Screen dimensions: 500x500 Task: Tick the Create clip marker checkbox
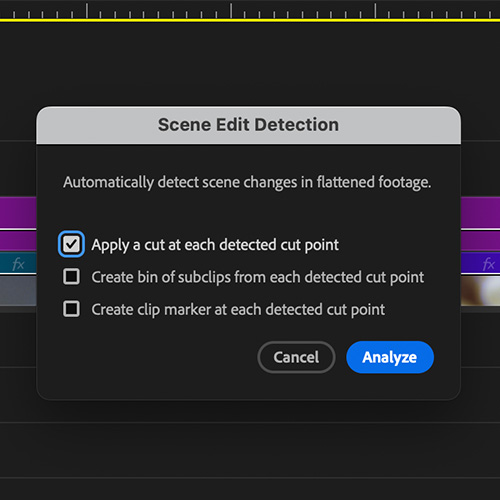[71, 309]
